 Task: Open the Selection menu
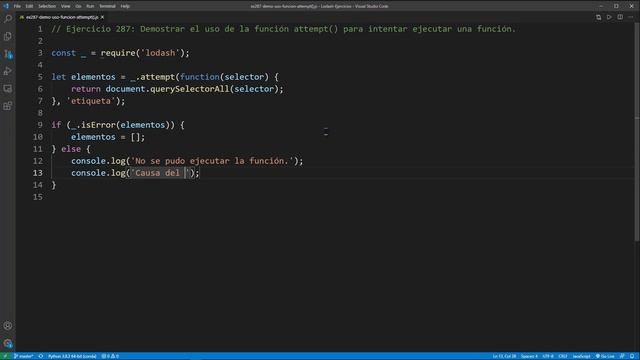pyautogui.click(x=47, y=6)
